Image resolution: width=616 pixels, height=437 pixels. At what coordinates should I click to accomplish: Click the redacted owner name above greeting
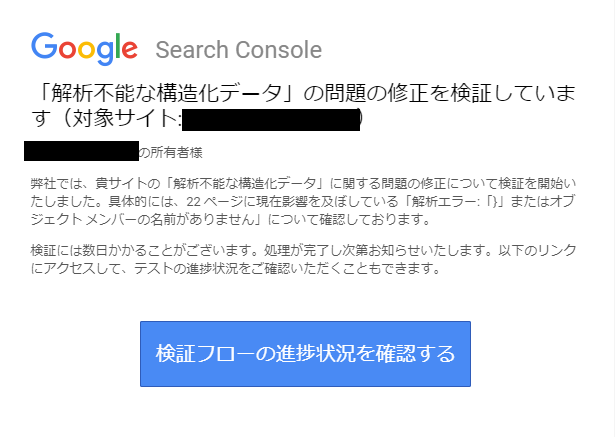81,151
